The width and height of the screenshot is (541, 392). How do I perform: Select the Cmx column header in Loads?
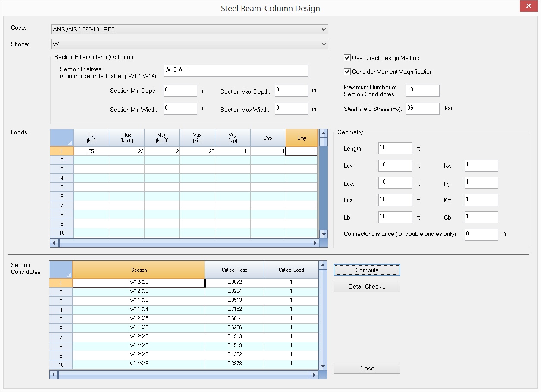(x=268, y=138)
